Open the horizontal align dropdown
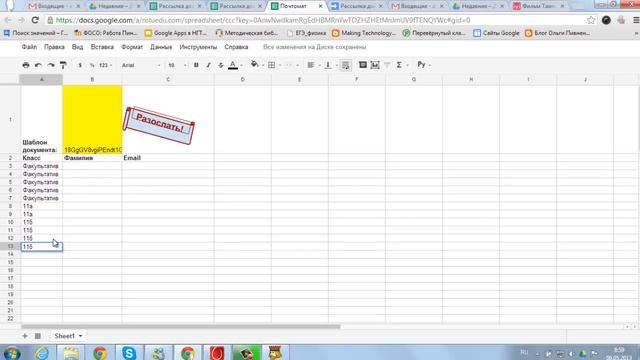The width and height of the screenshot is (640, 360). pyautogui.click(x=313, y=65)
